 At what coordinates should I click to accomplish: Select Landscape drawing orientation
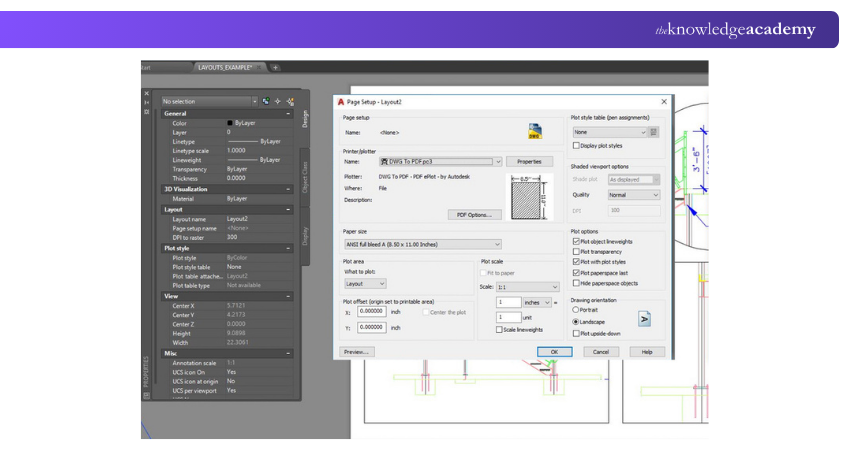(x=576, y=322)
